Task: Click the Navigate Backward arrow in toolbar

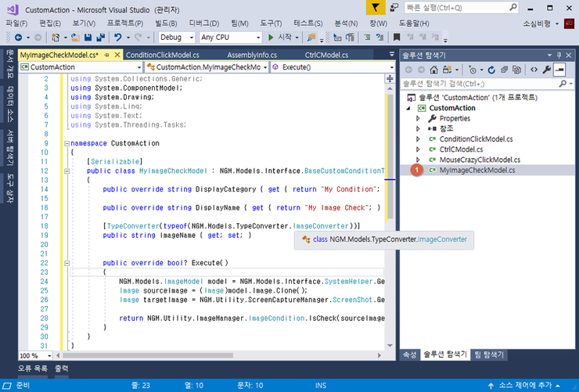Action: pos(18,38)
